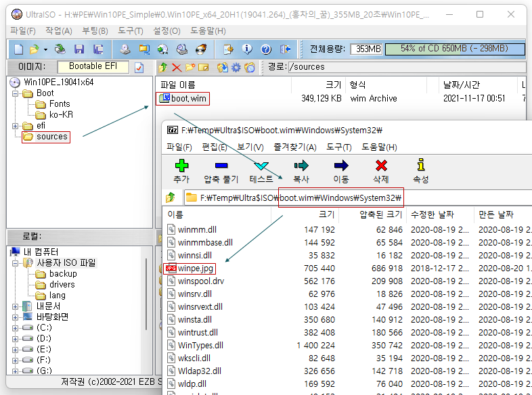Screen dimensions: 532x395
Task: Click the New Folder icon in image toolbar
Action: [x=190, y=68]
